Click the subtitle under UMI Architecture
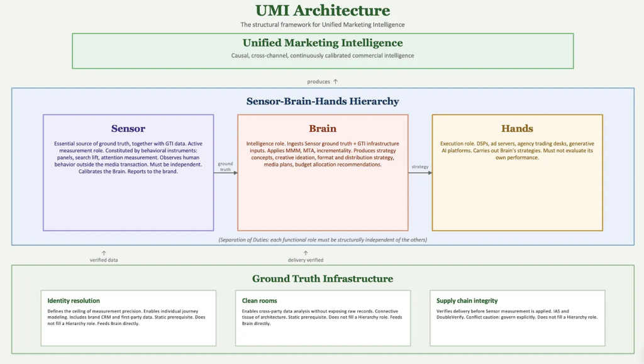 tap(323, 25)
